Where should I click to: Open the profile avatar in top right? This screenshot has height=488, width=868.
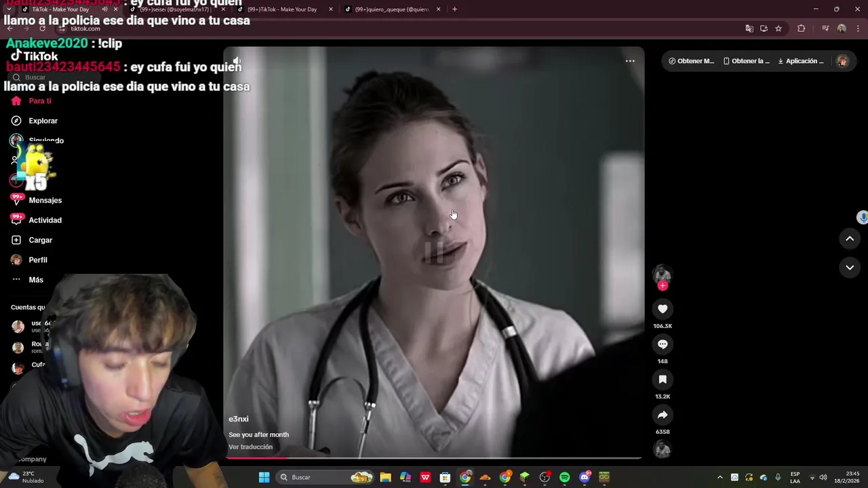click(842, 61)
